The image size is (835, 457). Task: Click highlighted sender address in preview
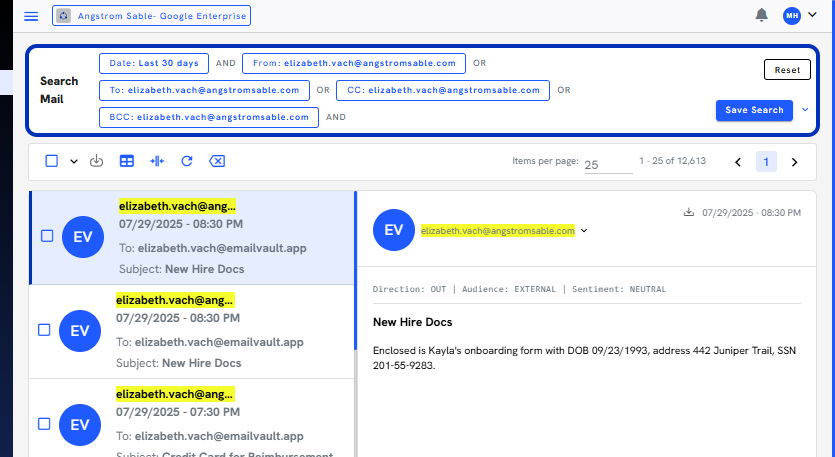tap(498, 231)
